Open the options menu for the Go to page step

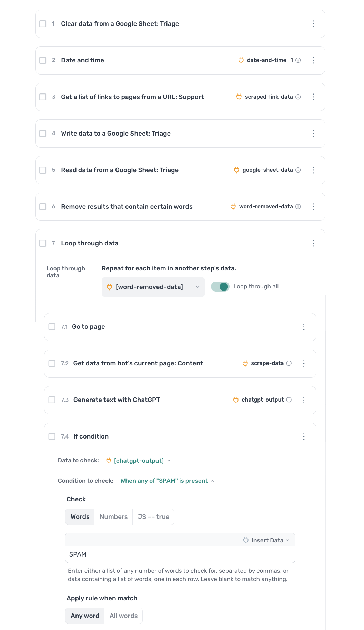304,327
